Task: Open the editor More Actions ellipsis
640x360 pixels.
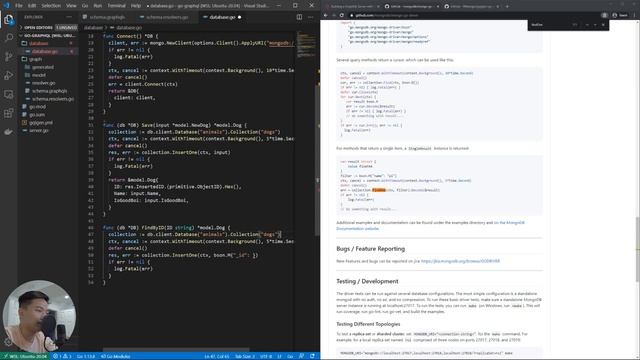Action: point(311,17)
